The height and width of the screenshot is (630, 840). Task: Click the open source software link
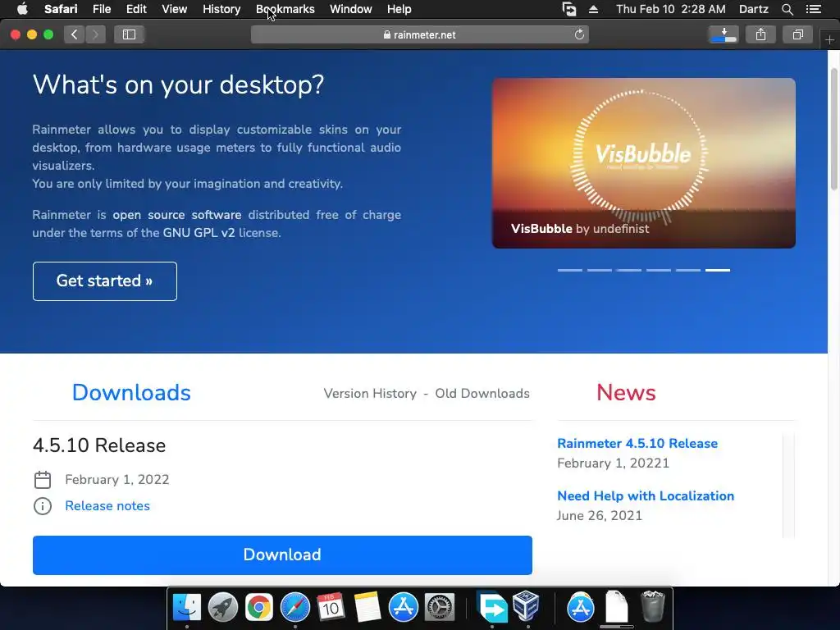(177, 215)
